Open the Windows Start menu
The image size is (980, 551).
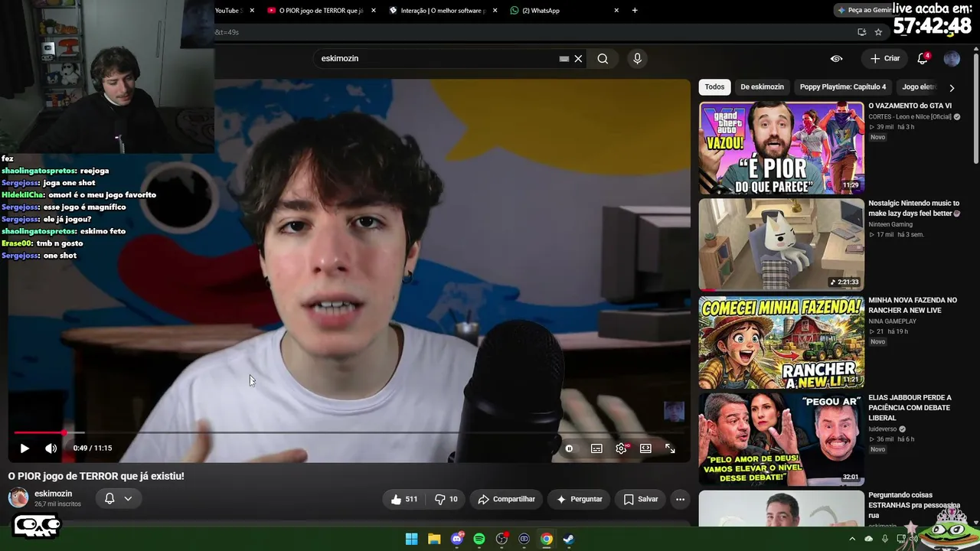tap(411, 539)
